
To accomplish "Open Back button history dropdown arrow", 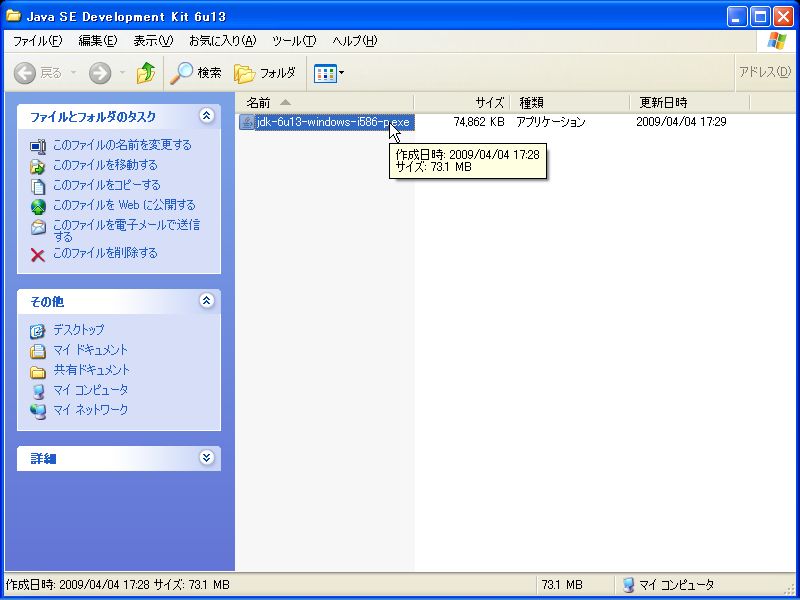I will pos(73,73).
